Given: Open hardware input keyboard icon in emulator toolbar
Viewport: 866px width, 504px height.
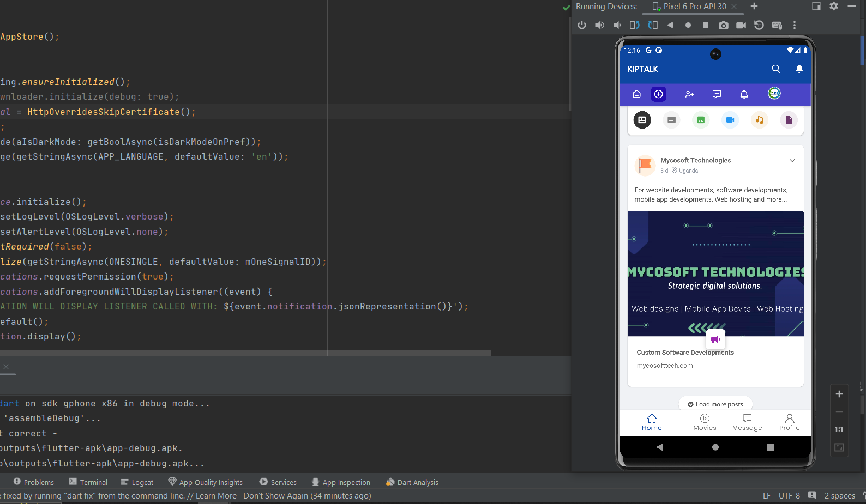Looking at the screenshot, I should 777,25.
